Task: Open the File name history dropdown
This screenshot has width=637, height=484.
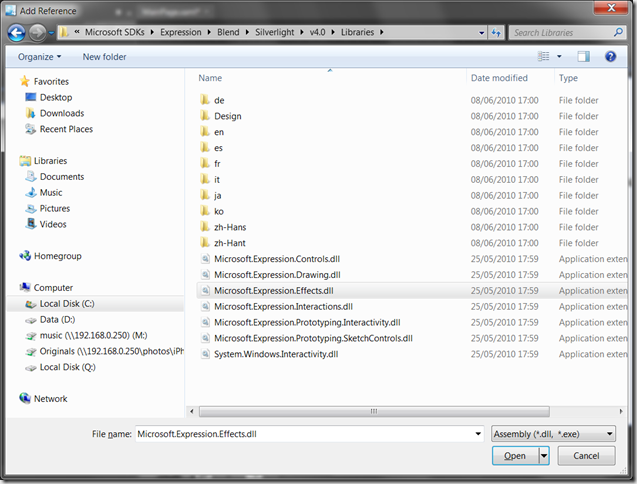Action: (x=478, y=434)
